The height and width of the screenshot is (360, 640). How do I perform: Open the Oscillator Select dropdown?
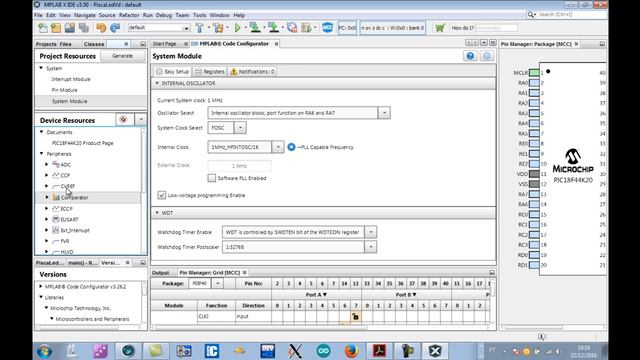click(x=384, y=113)
